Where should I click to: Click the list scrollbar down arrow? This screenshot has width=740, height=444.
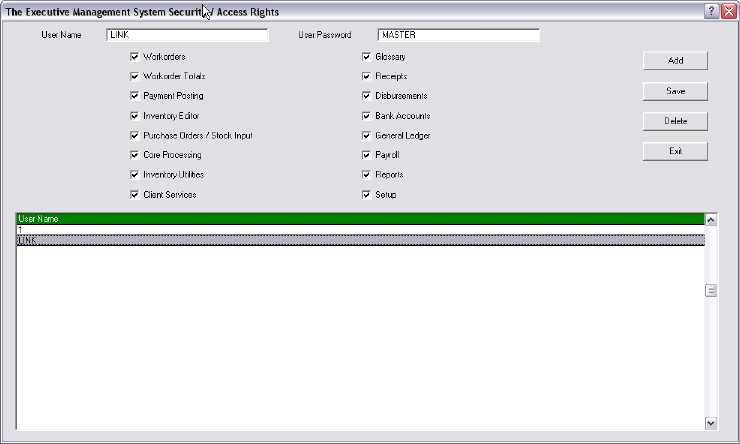tap(711, 423)
